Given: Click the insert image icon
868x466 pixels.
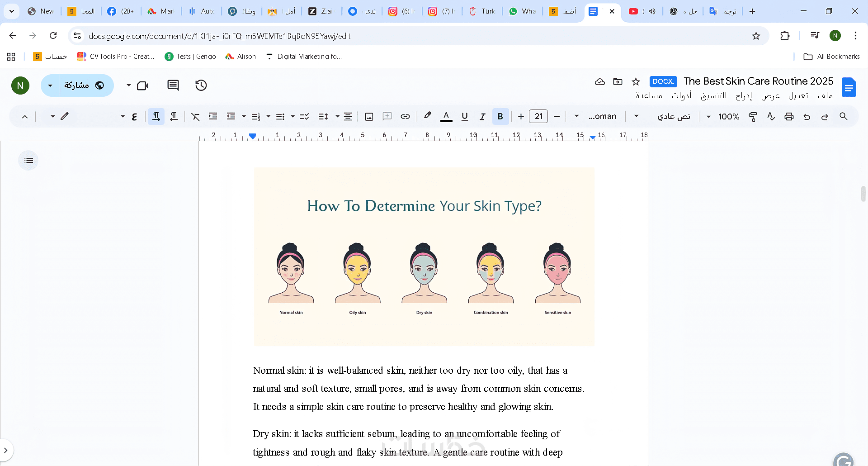Looking at the screenshot, I should tap(369, 117).
